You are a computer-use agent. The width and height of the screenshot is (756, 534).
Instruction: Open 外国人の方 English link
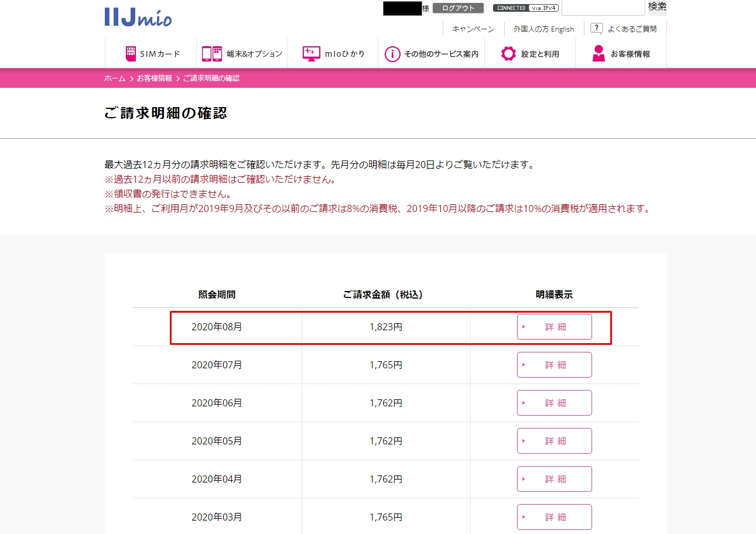(x=544, y=29)
